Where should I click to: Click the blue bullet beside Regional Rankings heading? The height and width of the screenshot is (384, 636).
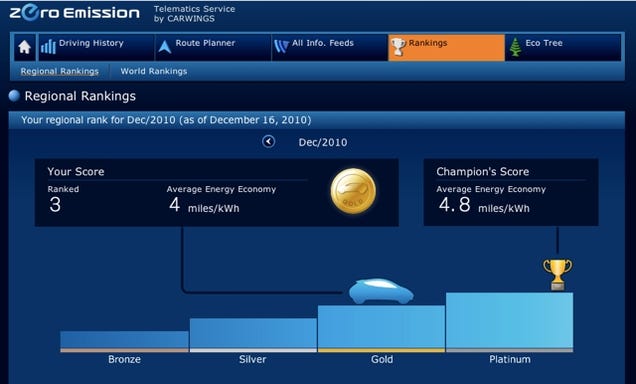point(14,96)
